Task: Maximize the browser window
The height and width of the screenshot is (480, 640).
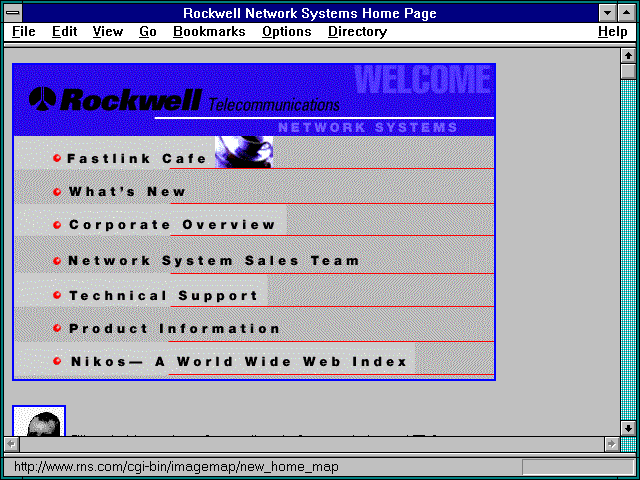Action: [627, 13]
